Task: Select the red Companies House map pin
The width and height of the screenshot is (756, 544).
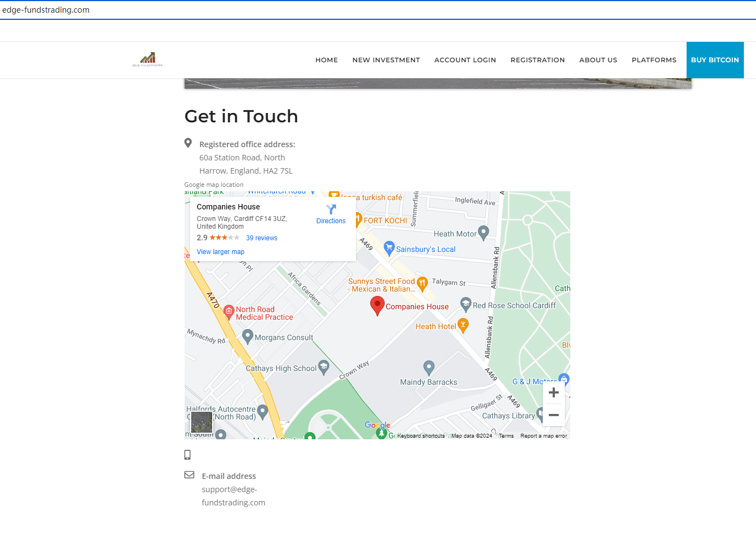Action: pos(377,305)
